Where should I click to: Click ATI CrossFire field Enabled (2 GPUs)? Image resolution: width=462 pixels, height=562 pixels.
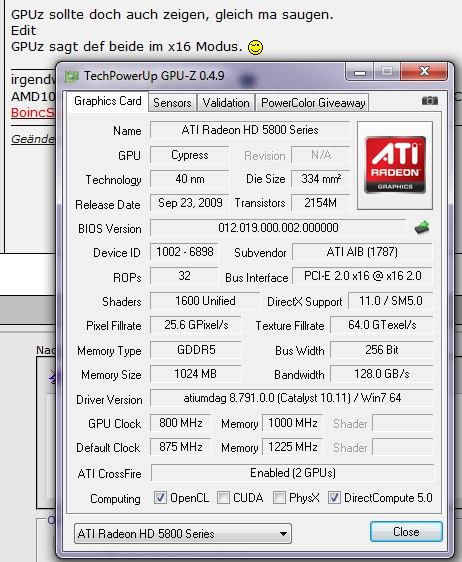pyautogui.click(x=292, y=473)
